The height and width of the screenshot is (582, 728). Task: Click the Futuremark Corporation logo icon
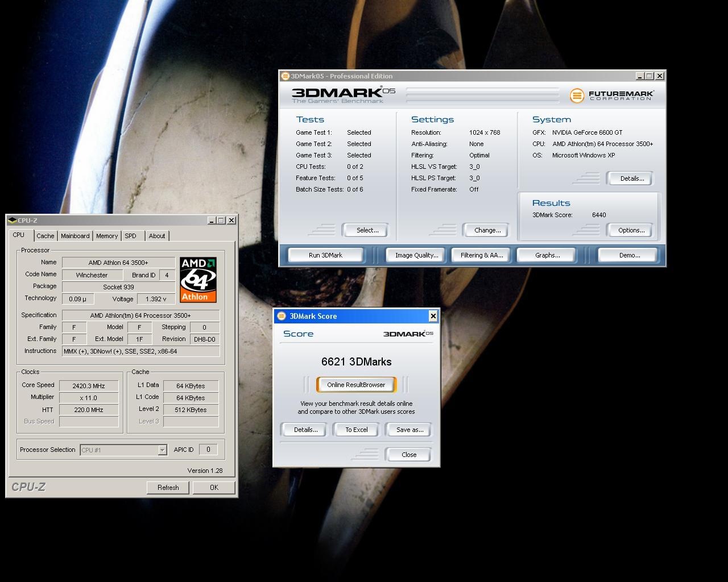[x=577, y=95]
